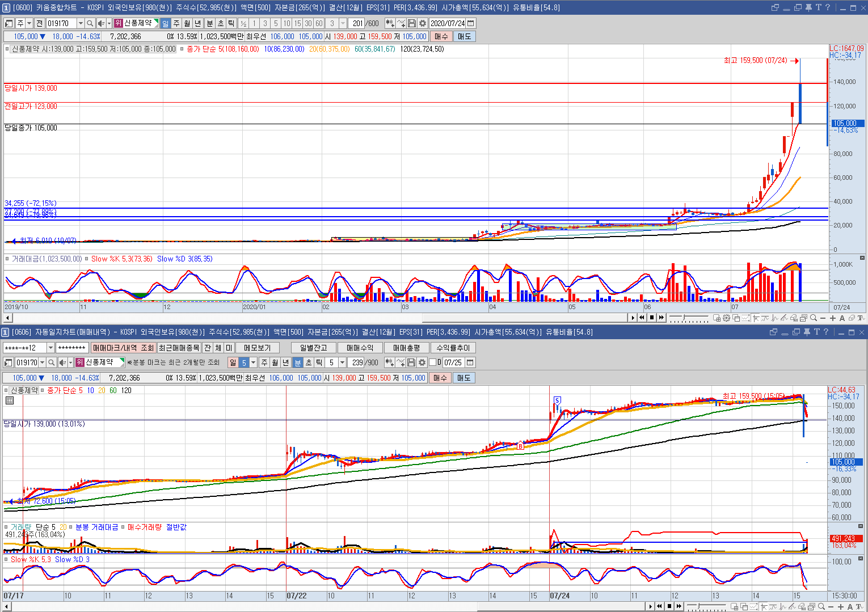Open 주 type dropdown arrow in upper toolbar
This screenshot has width=868, height=612.
(x=30, y=23)
